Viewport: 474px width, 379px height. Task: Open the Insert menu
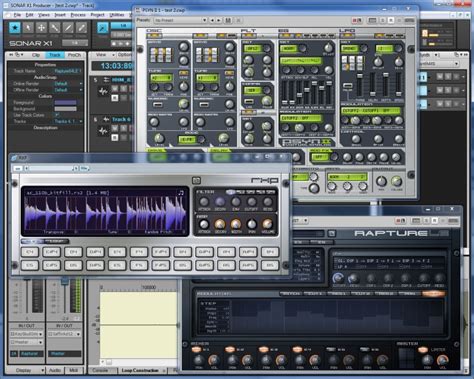(x=60, y=15)
